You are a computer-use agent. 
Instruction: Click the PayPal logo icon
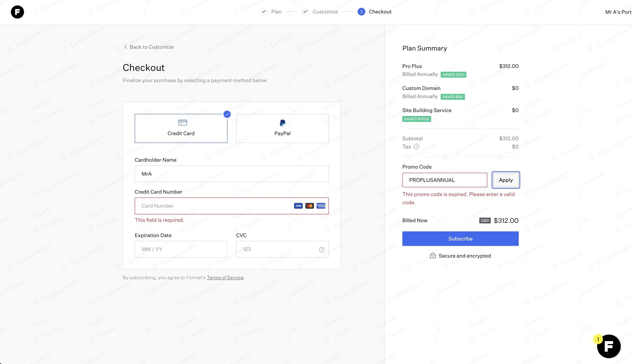[x=282, y=123]
